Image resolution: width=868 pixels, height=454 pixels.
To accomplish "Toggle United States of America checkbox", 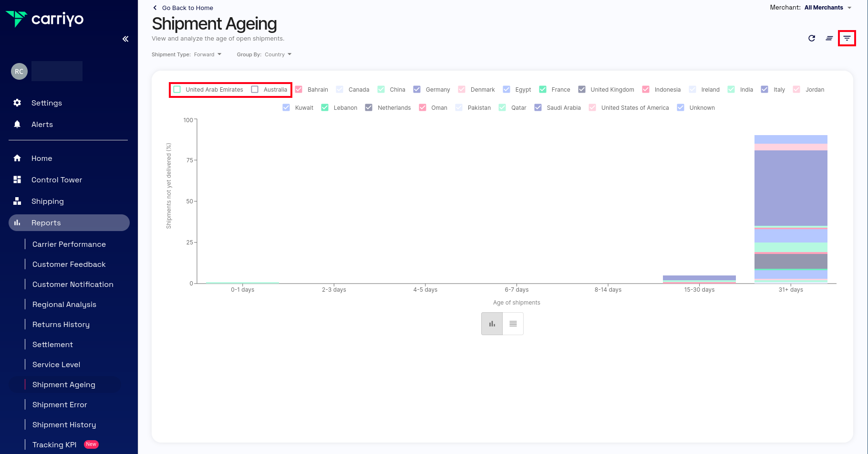I will click(x=592, y=107).
